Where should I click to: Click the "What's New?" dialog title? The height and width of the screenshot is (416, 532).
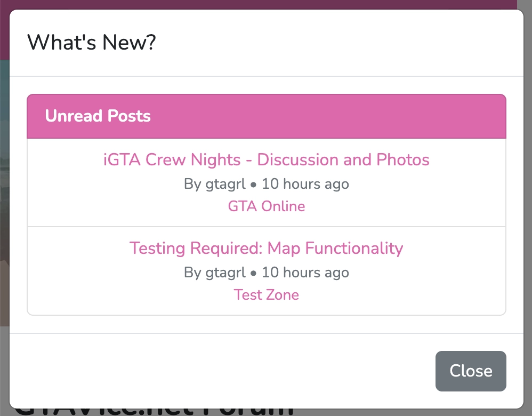click(x=91, y=42)
